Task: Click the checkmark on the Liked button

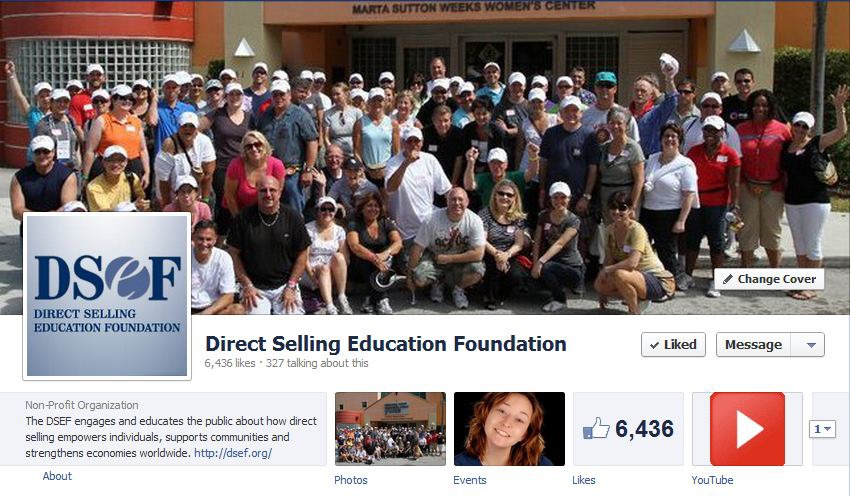Action: pyautogui.click(x=654, y=345)
